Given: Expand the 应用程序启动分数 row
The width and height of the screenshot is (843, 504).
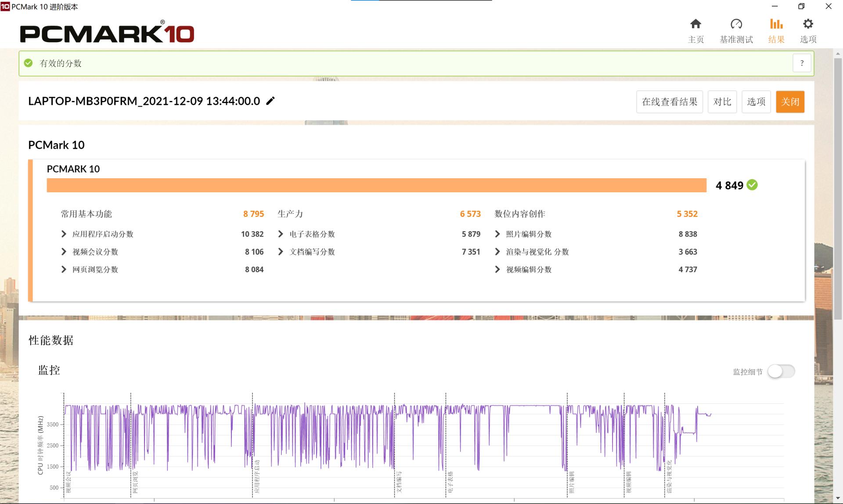Looking at the screenshot, I should coord(64,234).
